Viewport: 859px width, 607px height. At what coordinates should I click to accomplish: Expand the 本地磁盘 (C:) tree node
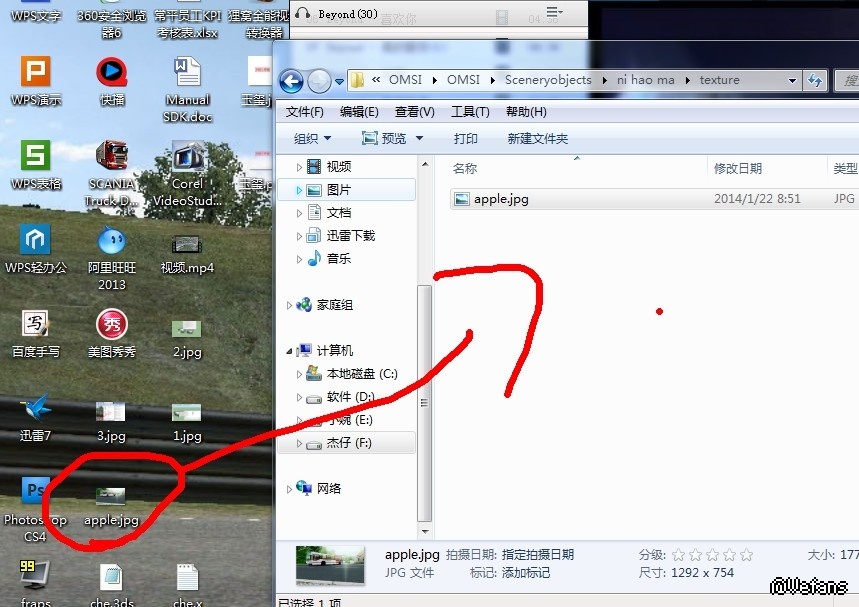tap(299, 374)
